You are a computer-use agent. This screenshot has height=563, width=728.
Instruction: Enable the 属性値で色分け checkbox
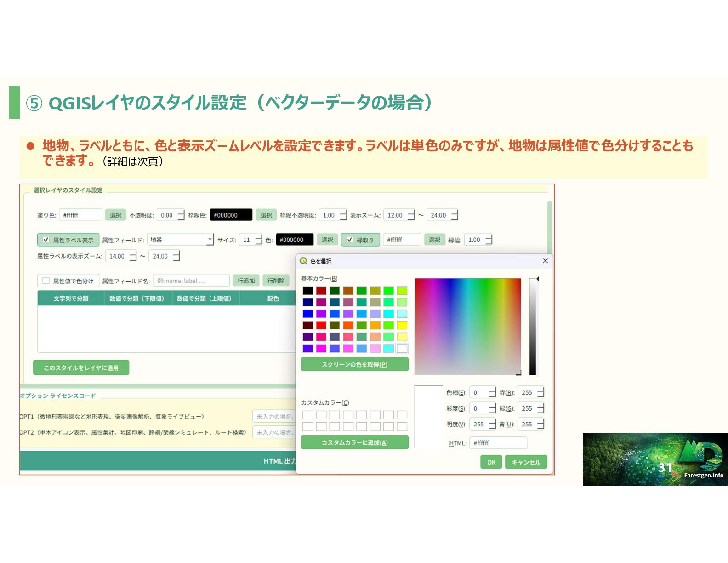coord(46,281)
